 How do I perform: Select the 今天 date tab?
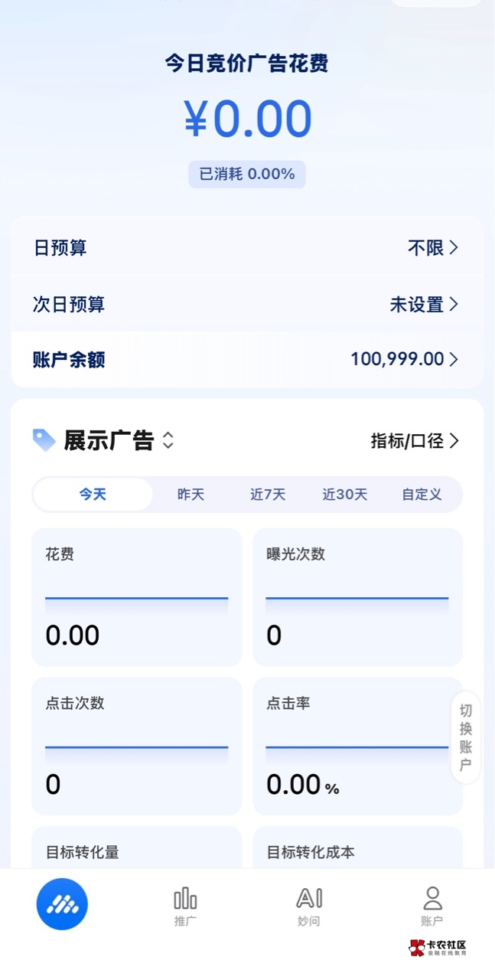pos(93,495)
